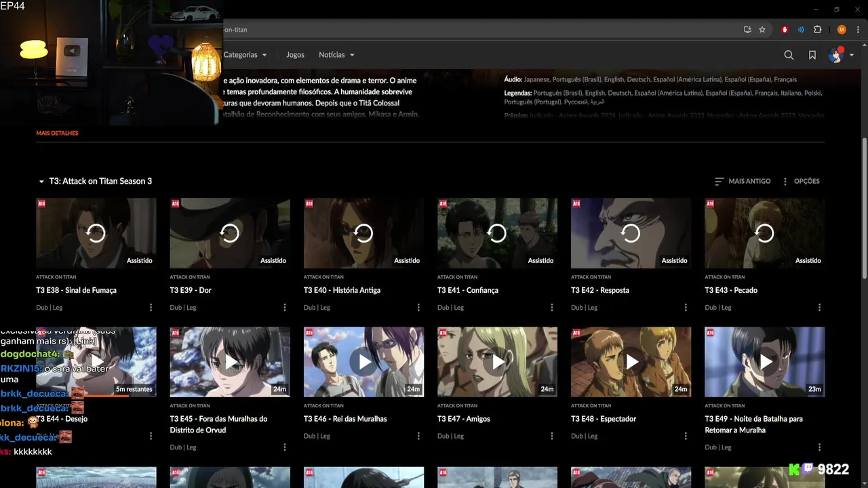868x488 pixels.
Task: Open Chrome's three-dot menu
Action: pos(858,30)
